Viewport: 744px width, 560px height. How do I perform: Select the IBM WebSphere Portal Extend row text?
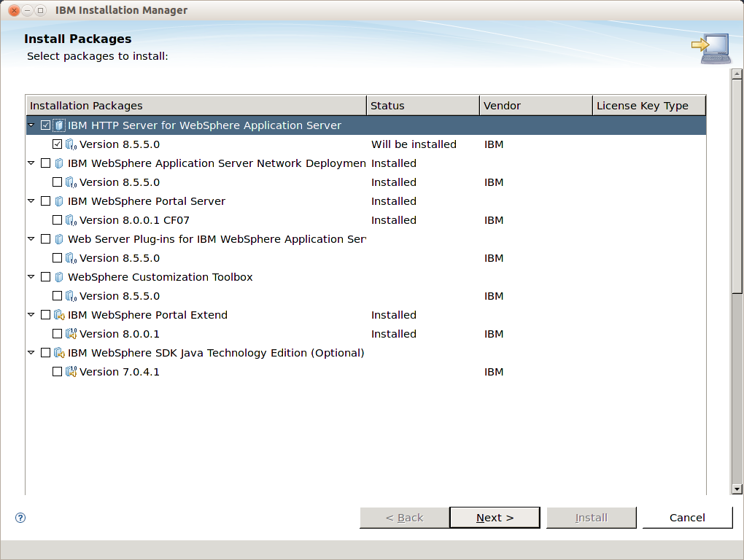pos(147,315)
